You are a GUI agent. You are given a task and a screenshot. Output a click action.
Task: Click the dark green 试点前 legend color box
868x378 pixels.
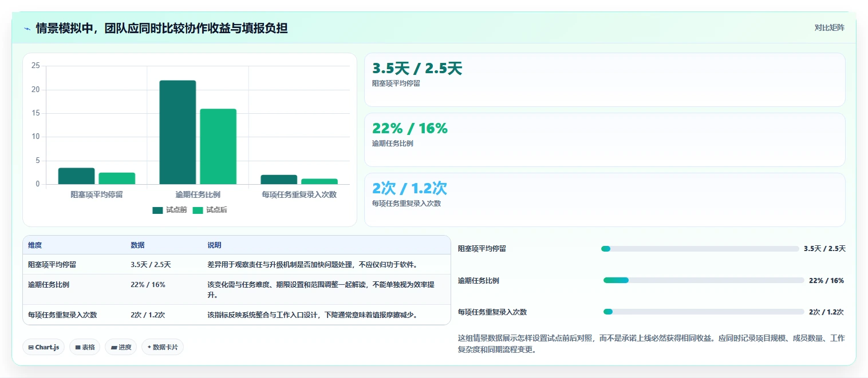157,210
